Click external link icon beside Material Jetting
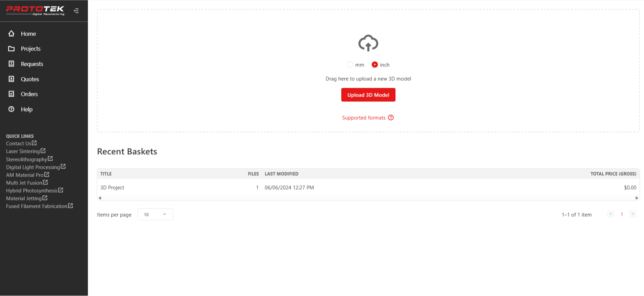This screenshot has height=296, width=644. coord(45,198)
